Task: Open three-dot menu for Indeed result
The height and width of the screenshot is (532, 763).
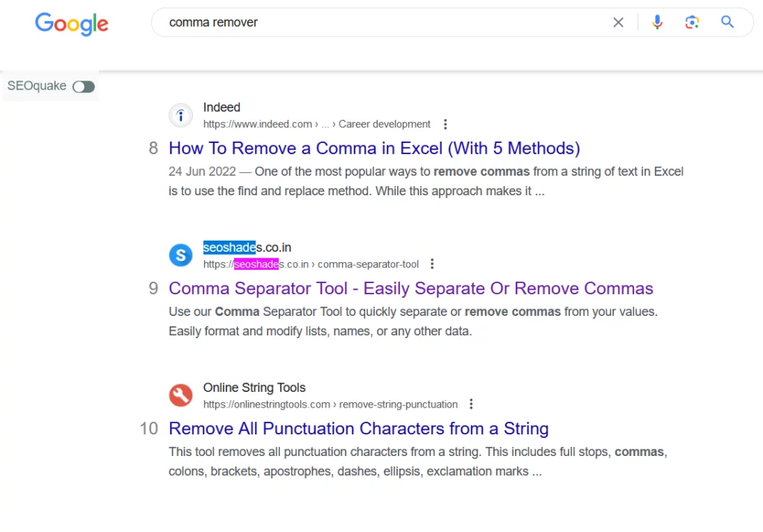Action: (x=446, y=124)
